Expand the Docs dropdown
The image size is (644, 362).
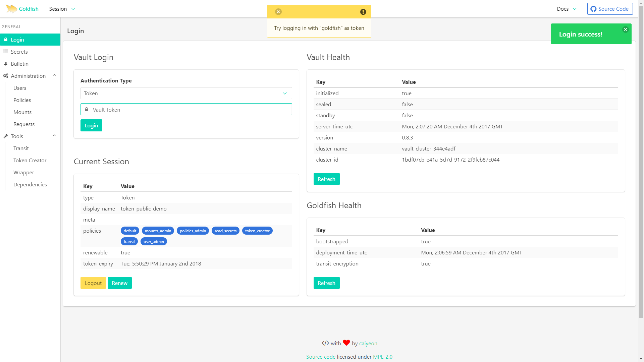click(567, 9)
